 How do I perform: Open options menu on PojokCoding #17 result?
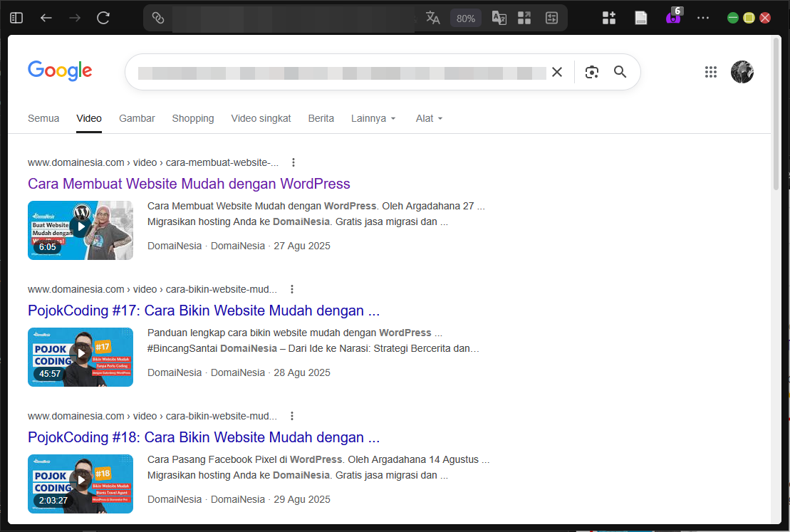292,289
